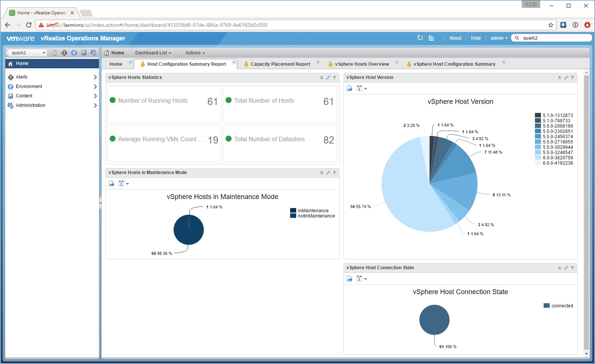Click the Alerts diamond icon in the left toolbar
Viewport: 595px width, 364px height.
(x=64, y=53)
